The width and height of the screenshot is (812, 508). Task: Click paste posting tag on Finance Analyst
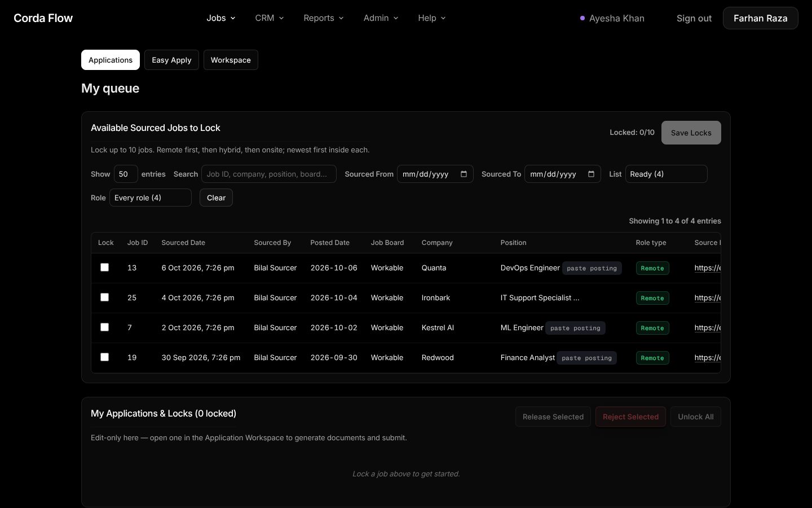(586, 358)
